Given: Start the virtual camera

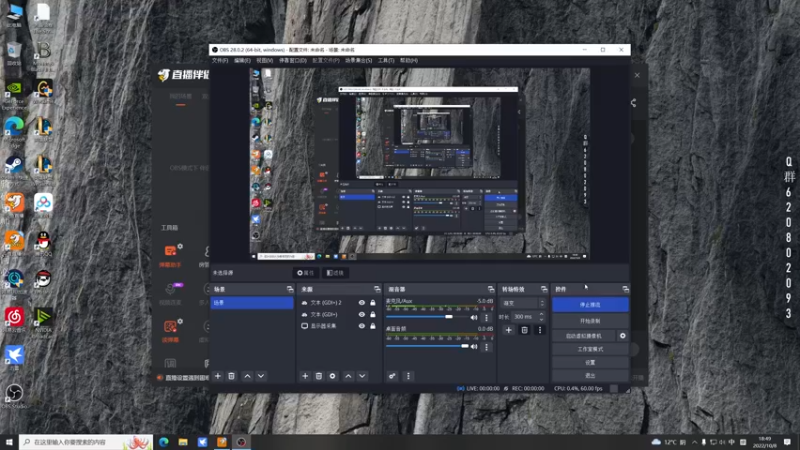Looking at the screenshot, I should tap(584, 336).
